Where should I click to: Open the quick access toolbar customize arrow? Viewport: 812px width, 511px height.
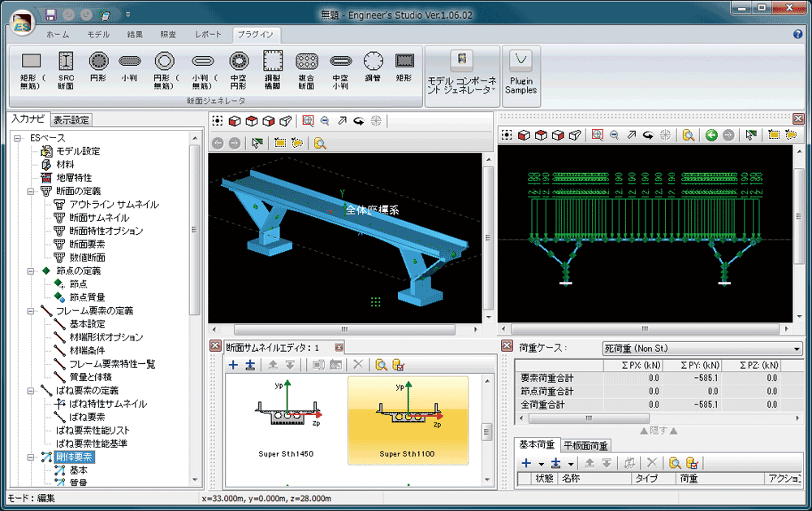point(128,15)
